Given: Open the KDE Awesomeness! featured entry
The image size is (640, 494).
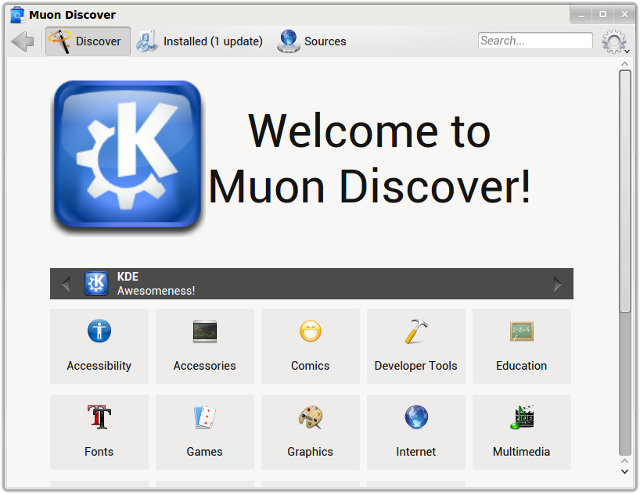Looking at the screenshot, I should pyautogui.click(x=311, y=284).
